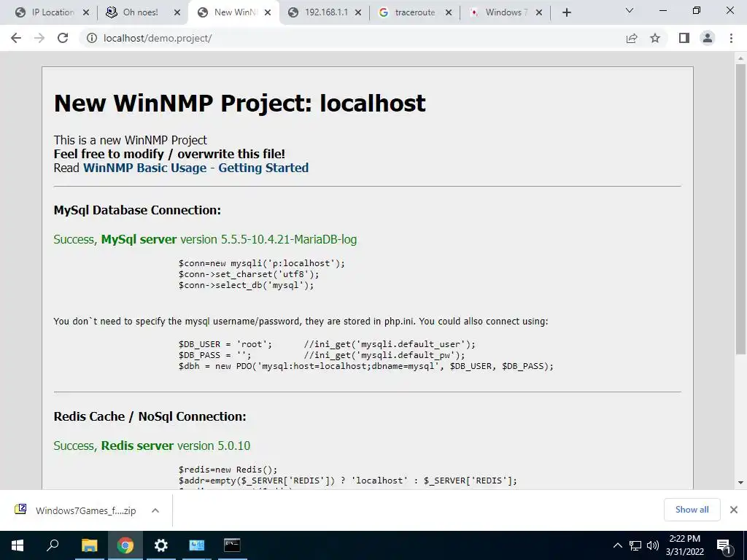Image resolution: width=747 pixels, height=560 pixels.
Task: Open a new tab with plus button
Action: (x=566, y=13)
